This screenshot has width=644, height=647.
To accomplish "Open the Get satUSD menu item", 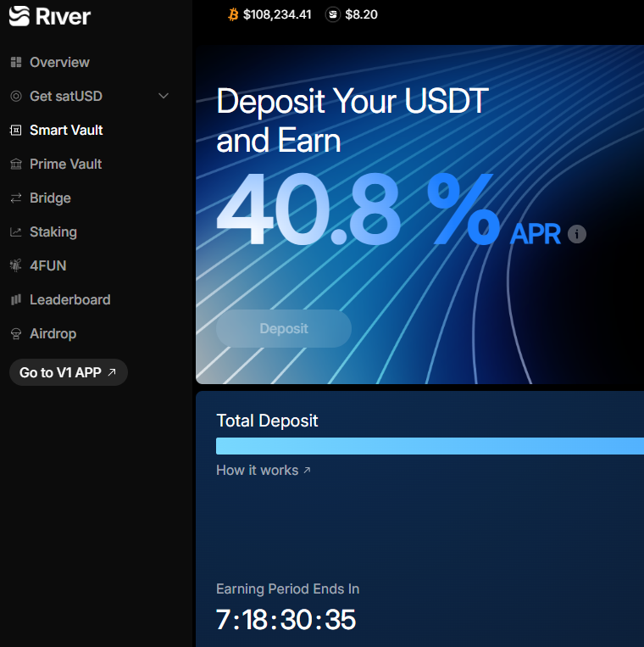I will [x=66, y=96].
